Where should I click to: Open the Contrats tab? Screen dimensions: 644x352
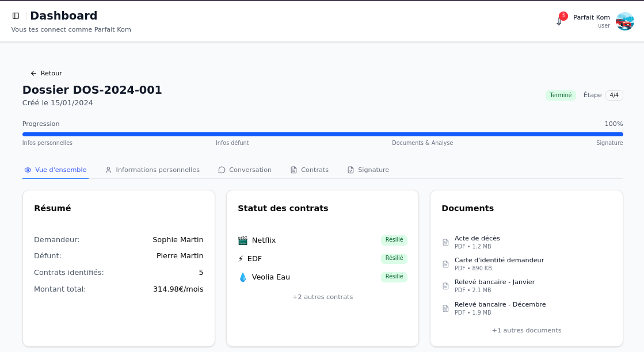click(x=309, y=170)
